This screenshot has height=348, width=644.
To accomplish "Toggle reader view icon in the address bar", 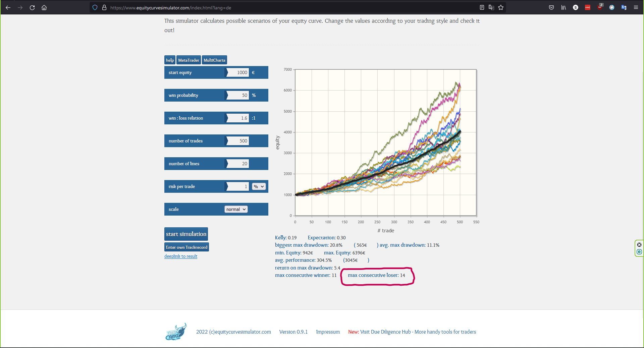I will coord(482,7).
